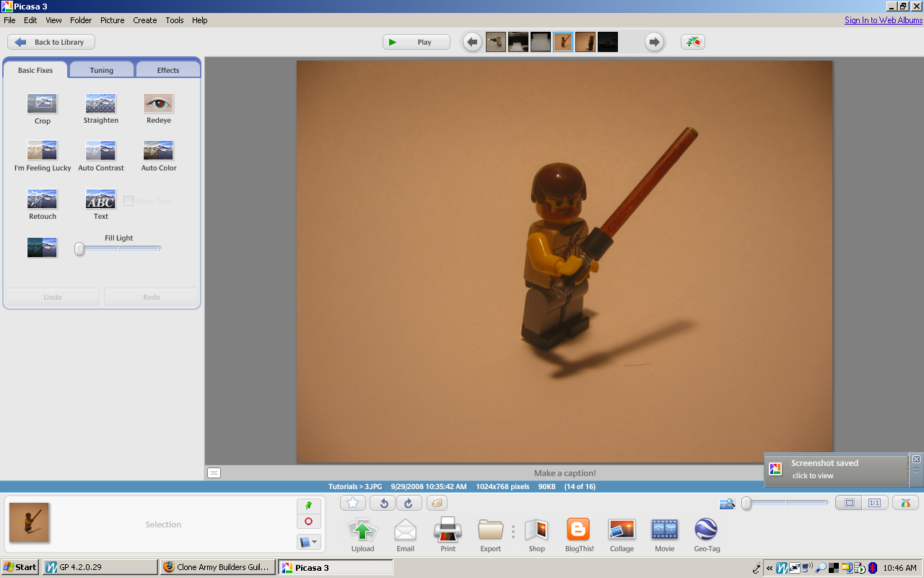Open the Sign In to Web Albums link
The height and width of the screenshot is (578, 924).
pyautogui.click(x=884, y=20)
